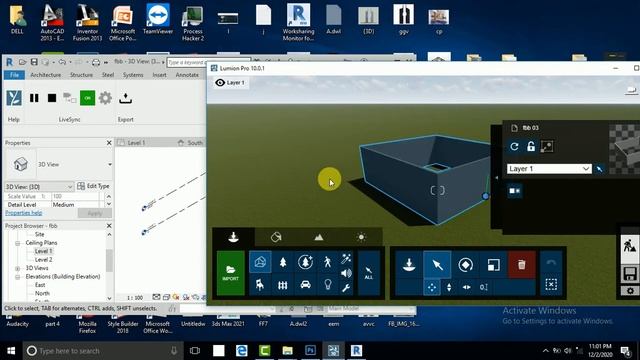Click the red Delete trash button
The image size is (640, 360).
point(522,265)
